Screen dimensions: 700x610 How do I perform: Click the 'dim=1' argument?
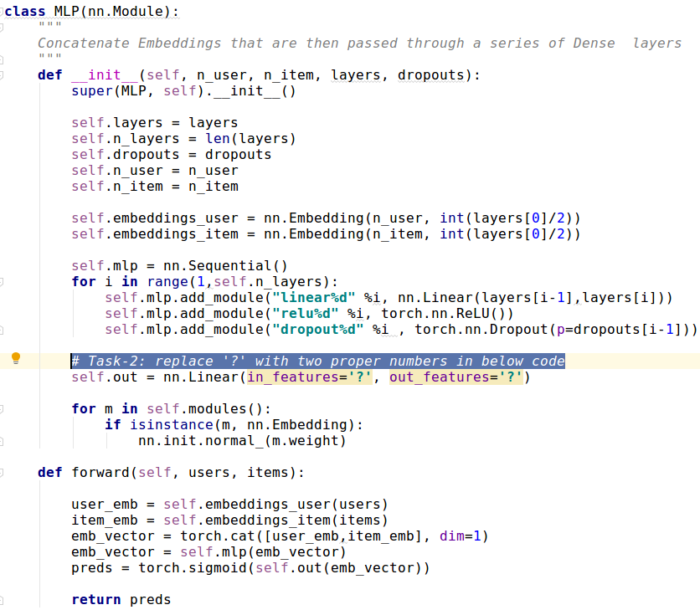460,536
